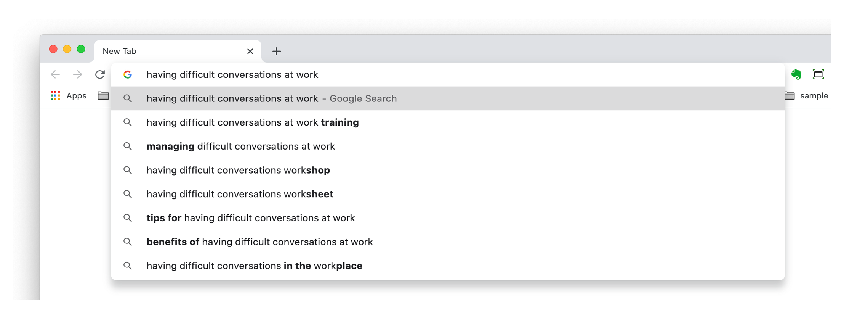This screenshot has width=868, height=319.
Task: Close the New Tab tab
Action: point(250,51)
